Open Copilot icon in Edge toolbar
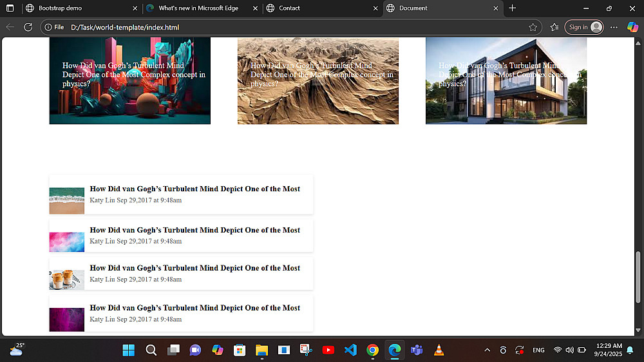The width and height of the screenshot is (644, 362). [x=632, y=27]
